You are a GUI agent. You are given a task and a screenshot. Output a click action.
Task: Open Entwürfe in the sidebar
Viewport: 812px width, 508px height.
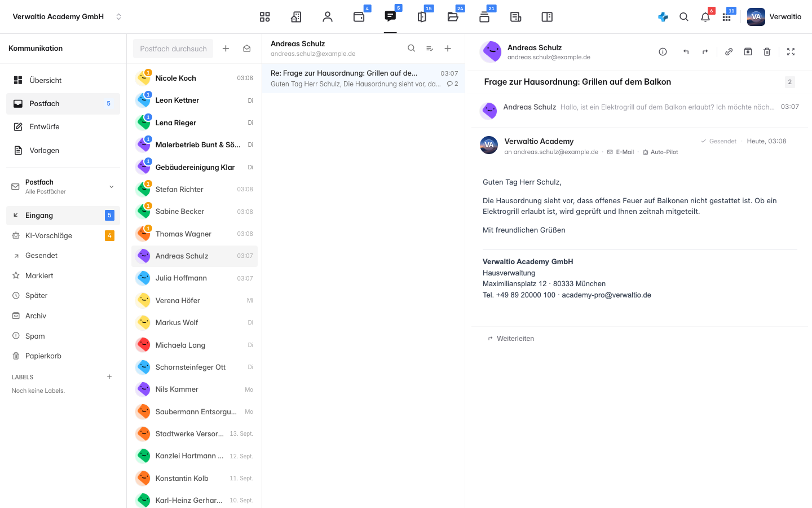63,127
